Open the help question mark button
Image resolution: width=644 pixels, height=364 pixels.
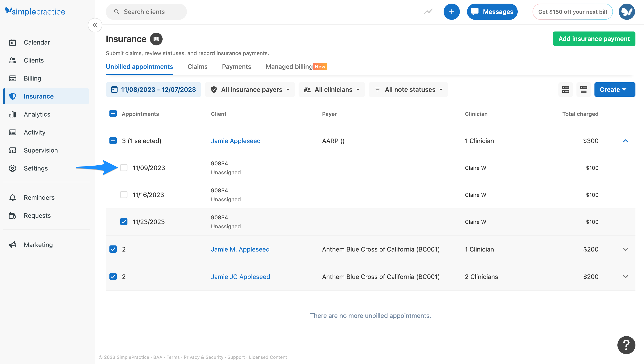[x=626, y=345]
